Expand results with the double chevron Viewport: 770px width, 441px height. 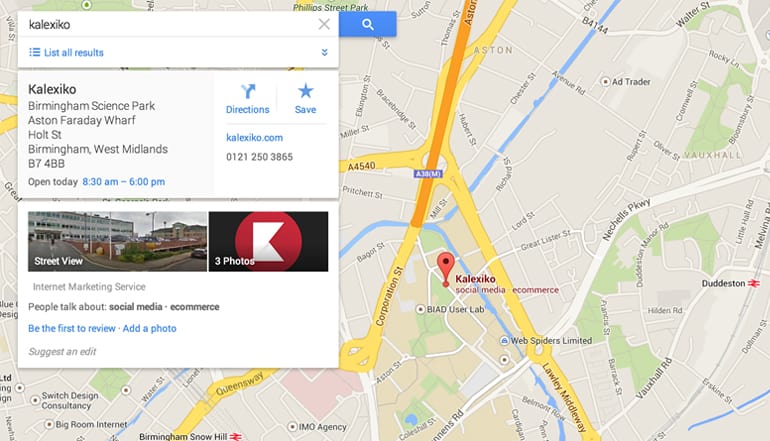[325, 52]
